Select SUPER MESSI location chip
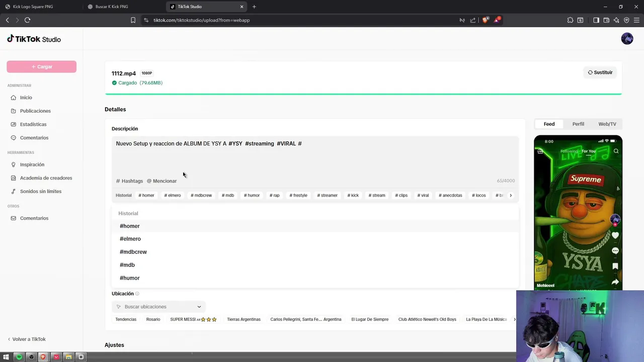The image size is (644, 362). [193, 319]
